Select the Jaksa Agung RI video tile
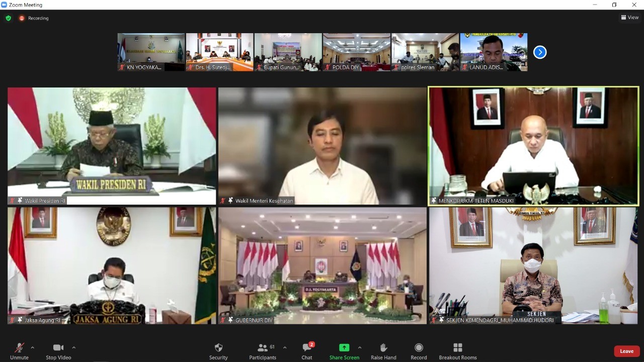Screen dimensions: 644x362 (112, 265)
